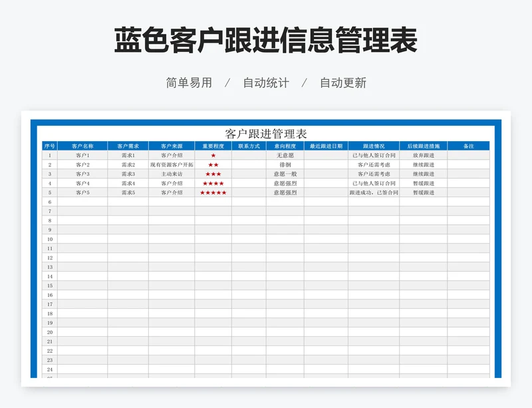The width and height of the screenshot is (532, 408).
Task: Select the 跟进成功，已签合同 cell
Action: coord(374,192)
